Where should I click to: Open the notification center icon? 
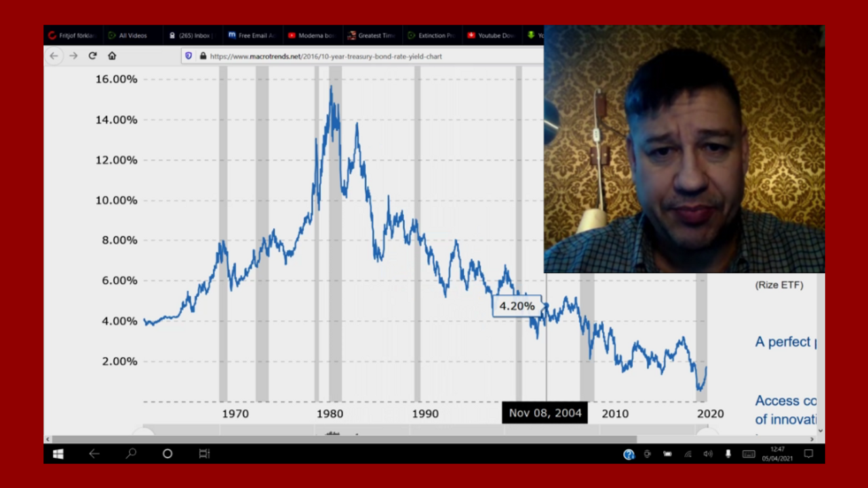[808, 454]
